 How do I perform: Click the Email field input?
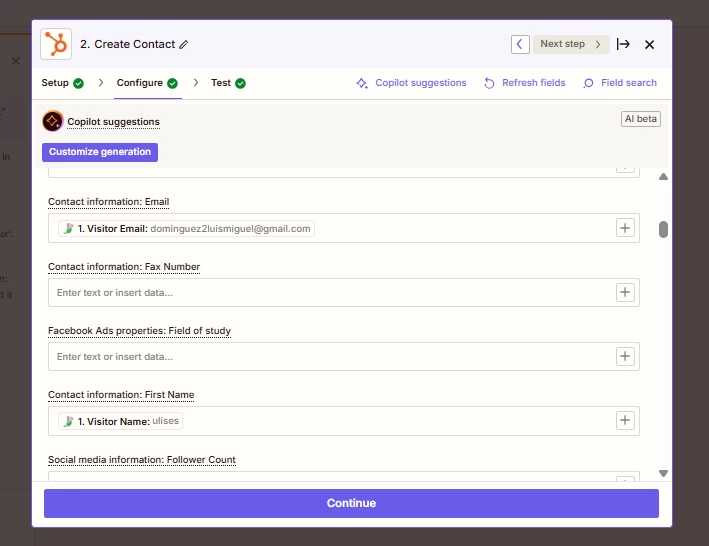pyautogui.click(x=344, y=228)
